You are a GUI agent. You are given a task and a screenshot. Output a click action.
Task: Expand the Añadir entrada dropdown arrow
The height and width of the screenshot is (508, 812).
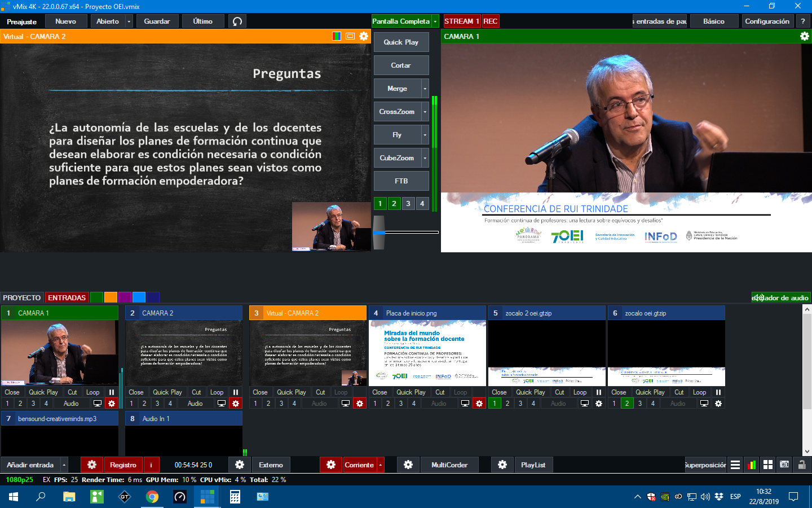[64, 465]
